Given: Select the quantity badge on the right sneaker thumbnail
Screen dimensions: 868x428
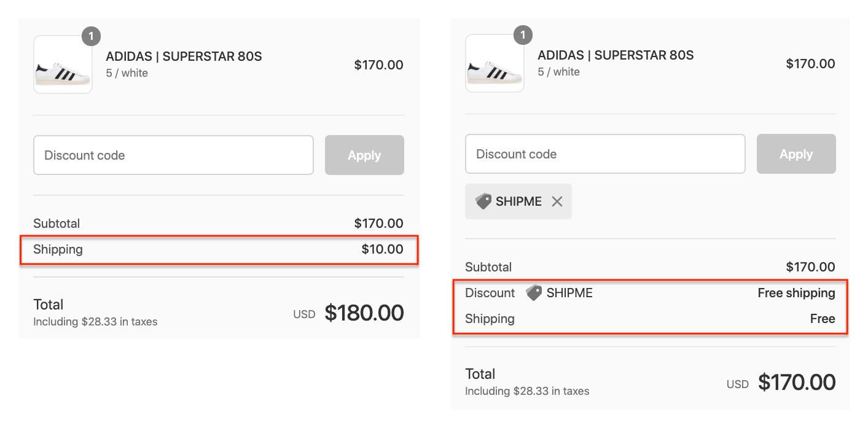Looking at the screenshot, I should 523,35.
